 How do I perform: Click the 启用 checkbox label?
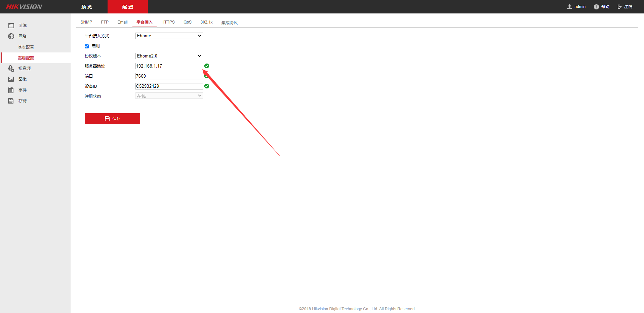point(96,46)
